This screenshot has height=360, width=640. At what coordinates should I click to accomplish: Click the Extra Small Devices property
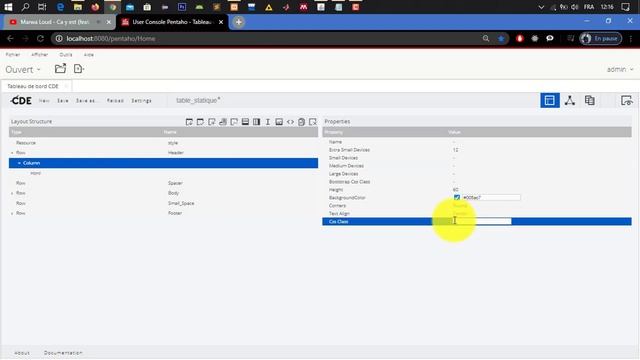pos(477,150)
